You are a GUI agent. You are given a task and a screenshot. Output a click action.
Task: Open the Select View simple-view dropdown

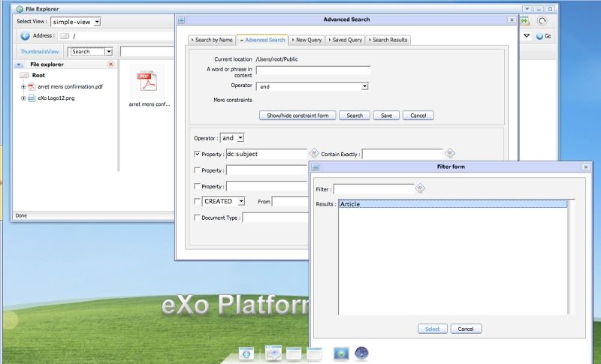click(76, 22)
